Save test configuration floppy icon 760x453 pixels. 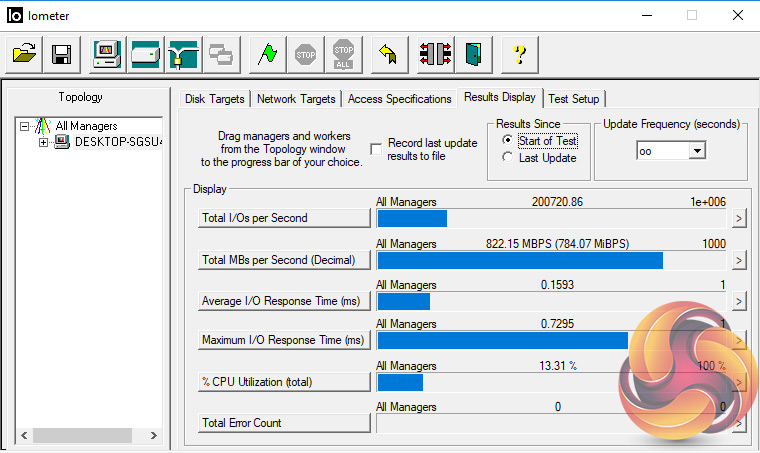[62, 54]
